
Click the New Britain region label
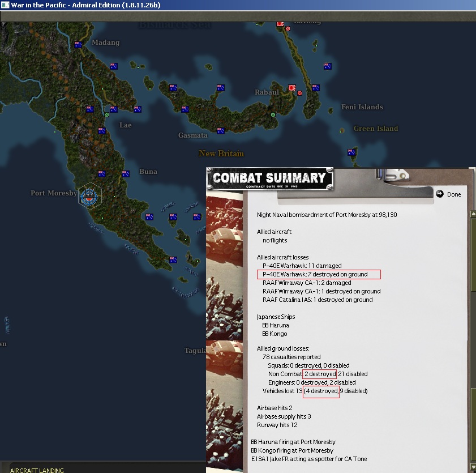(x=221, y=154)
